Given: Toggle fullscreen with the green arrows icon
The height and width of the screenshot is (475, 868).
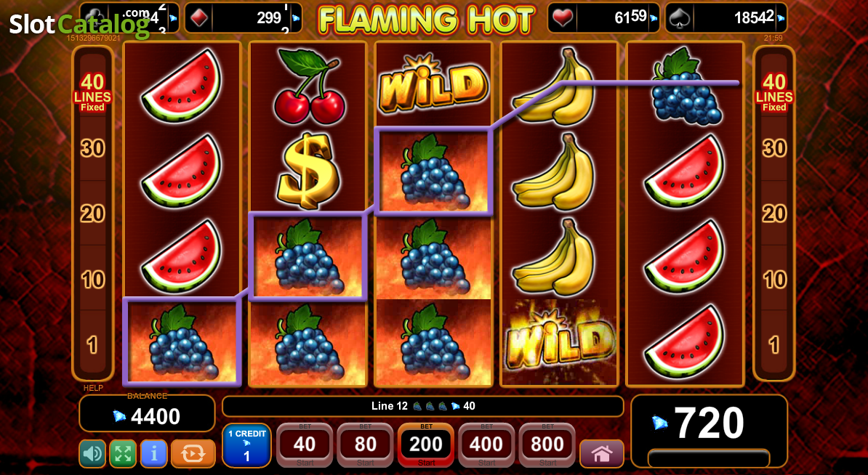Looking at the screenshot, I should (123, 454).
